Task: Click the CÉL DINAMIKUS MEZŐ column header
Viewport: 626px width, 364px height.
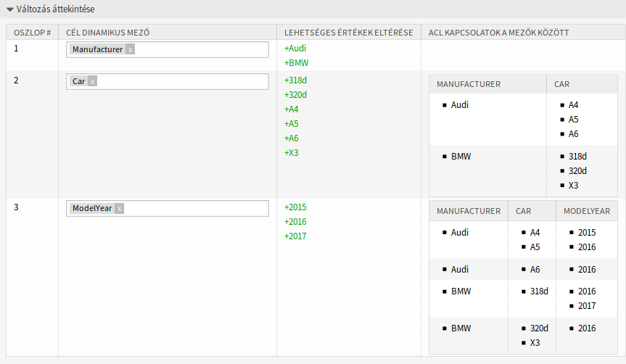Action: (x=108, y=33)
